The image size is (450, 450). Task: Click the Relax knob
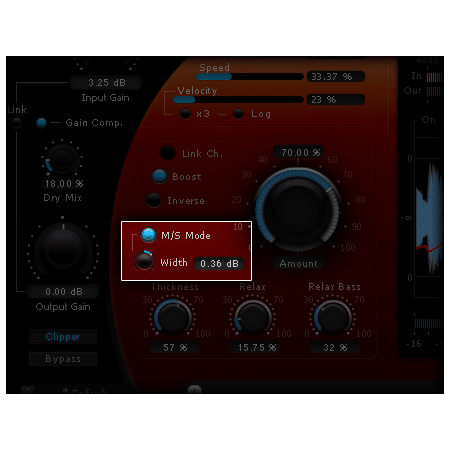[x=253, y=317]
